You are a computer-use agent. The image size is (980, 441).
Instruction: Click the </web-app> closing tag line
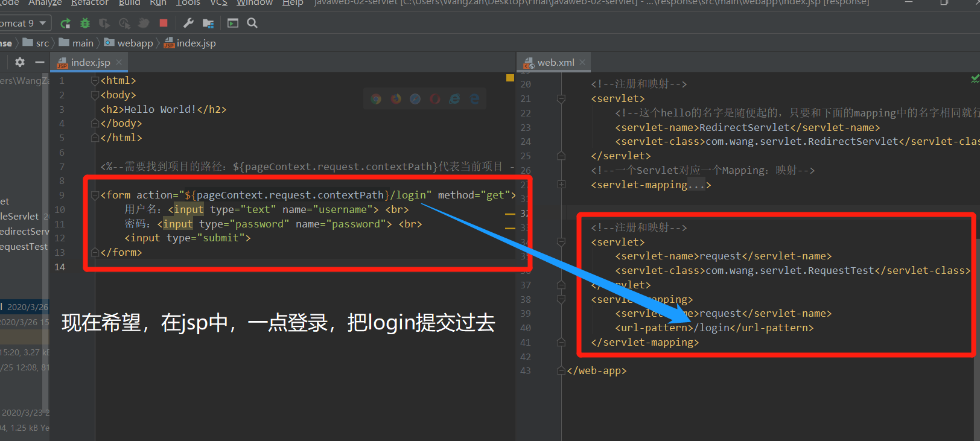597,370
